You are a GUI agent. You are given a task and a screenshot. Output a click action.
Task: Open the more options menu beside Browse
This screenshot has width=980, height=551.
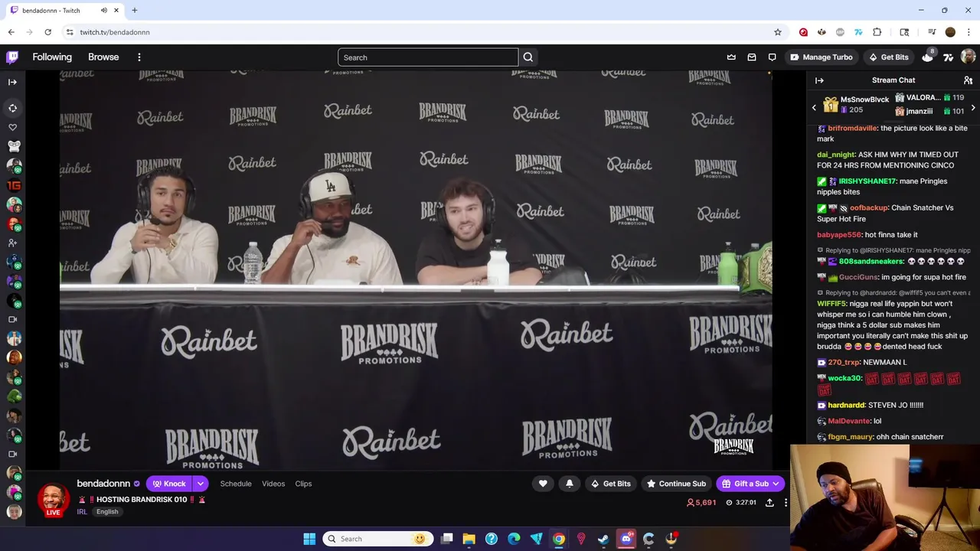139,57
